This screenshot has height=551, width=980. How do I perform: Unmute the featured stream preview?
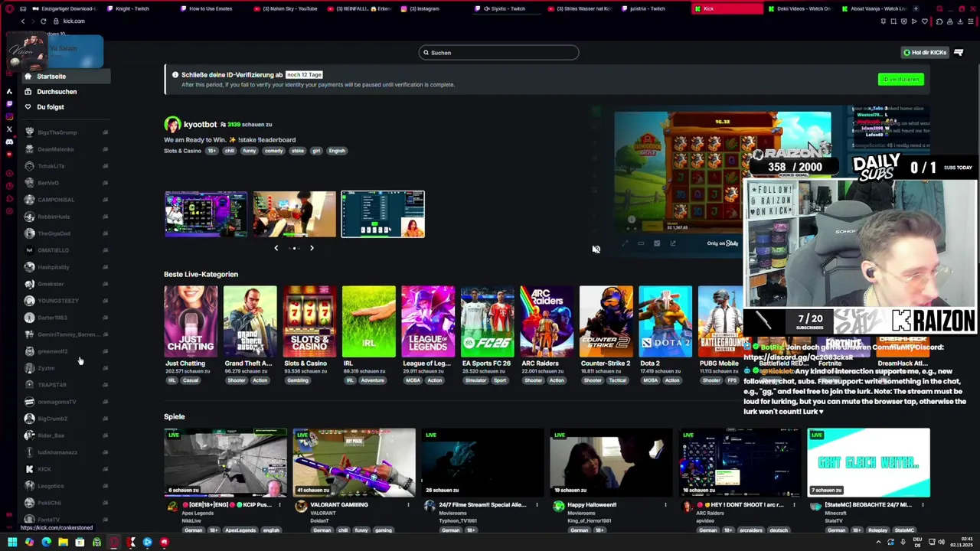tap(596, 249)
